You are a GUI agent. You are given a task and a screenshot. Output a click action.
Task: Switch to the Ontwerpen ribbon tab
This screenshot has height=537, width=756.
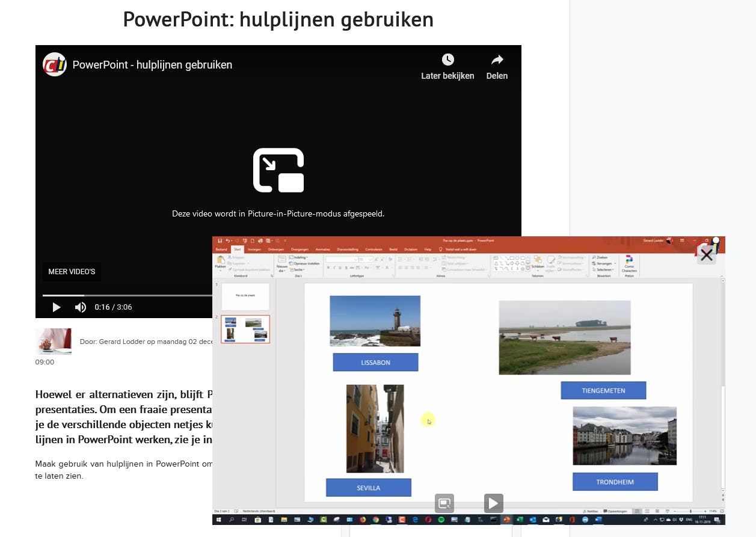(276, 250)
